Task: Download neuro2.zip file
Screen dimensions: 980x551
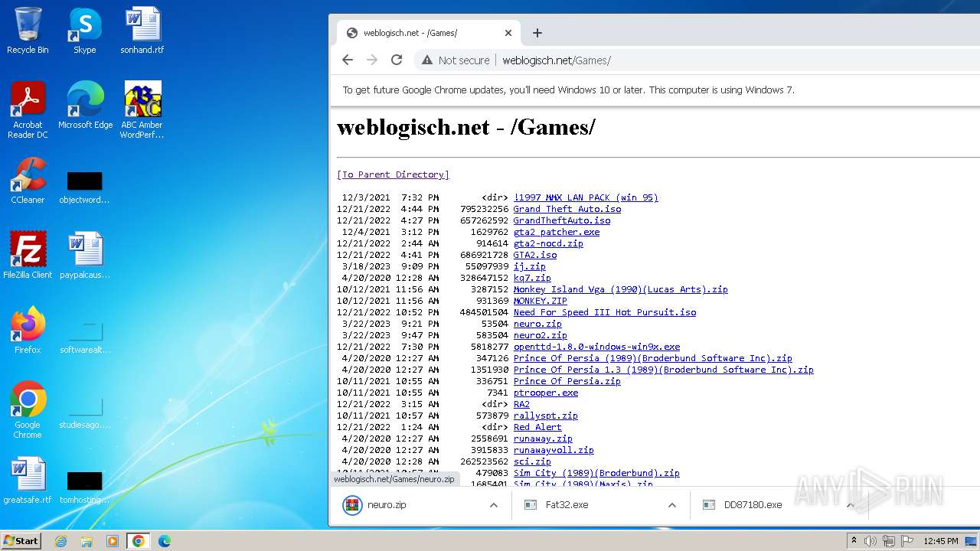Action: (541, 335)
